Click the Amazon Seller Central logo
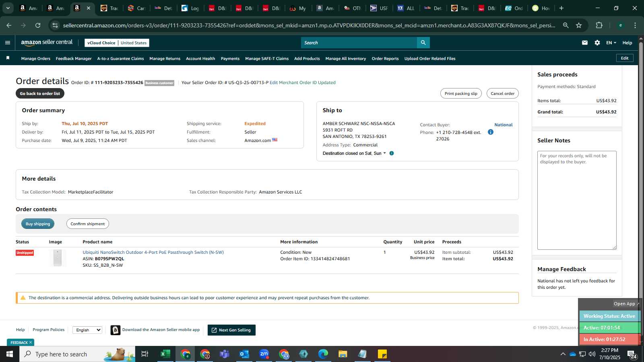This screenshot has height=362, width=644. tap(47, 42)
